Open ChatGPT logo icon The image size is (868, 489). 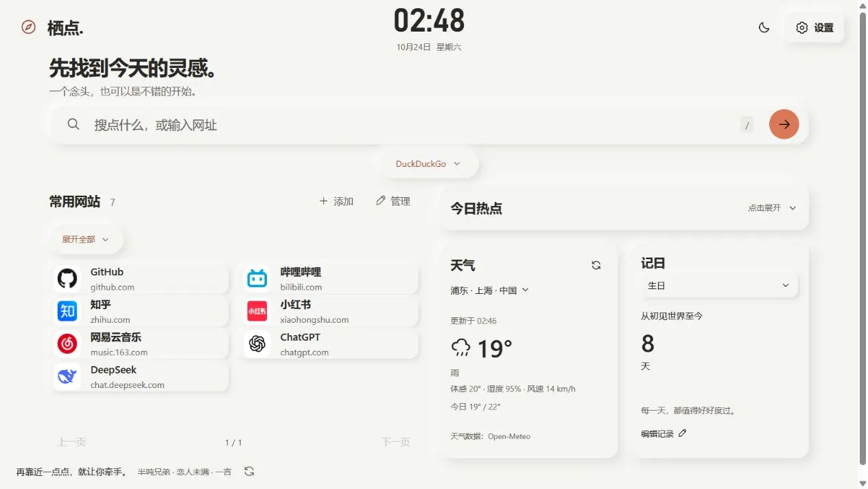(257, 343)
